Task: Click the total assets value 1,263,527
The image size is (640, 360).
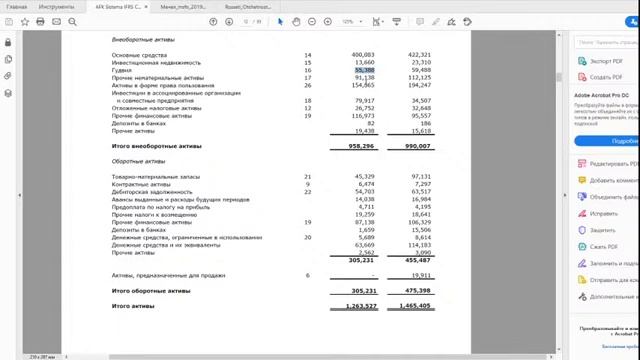Action: click(x=361, y=306)
